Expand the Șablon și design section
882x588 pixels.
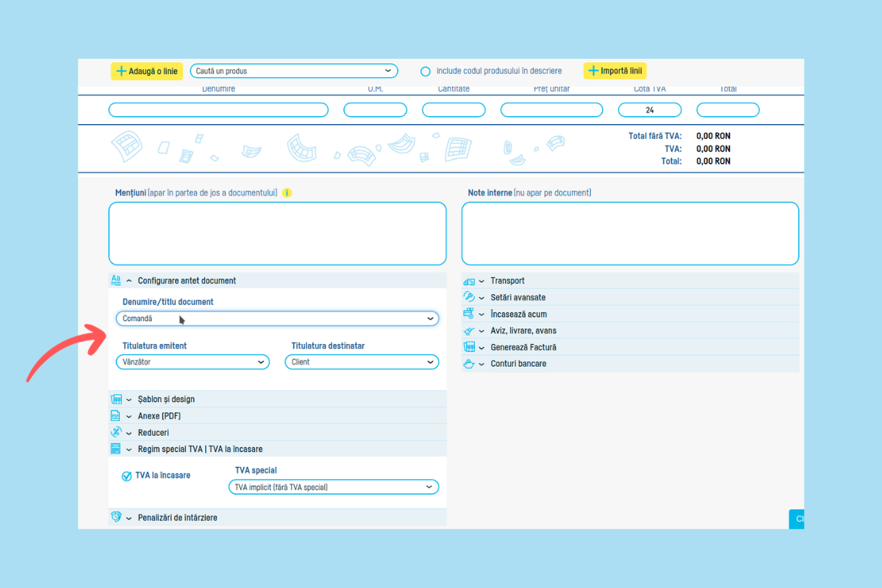166,399
